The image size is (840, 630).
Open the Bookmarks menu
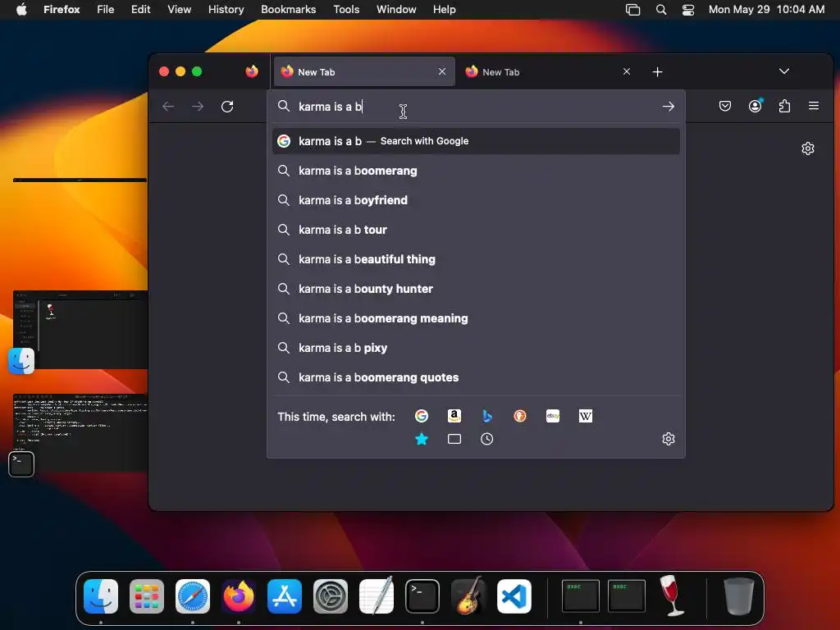[x=288, y=10]
